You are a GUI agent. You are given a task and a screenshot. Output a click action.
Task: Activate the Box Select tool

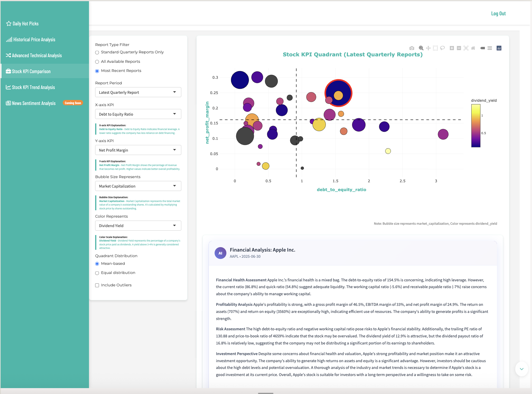click(435, 48)
